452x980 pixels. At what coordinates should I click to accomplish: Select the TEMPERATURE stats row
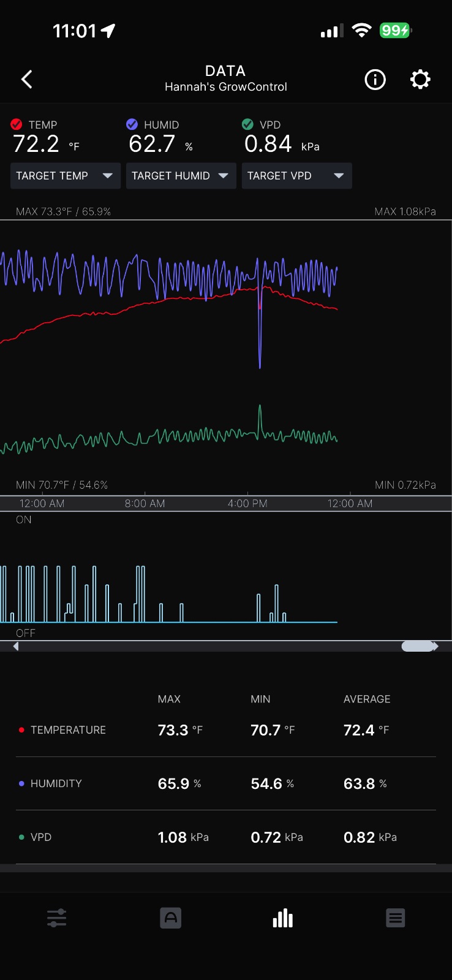pos(226,730)
